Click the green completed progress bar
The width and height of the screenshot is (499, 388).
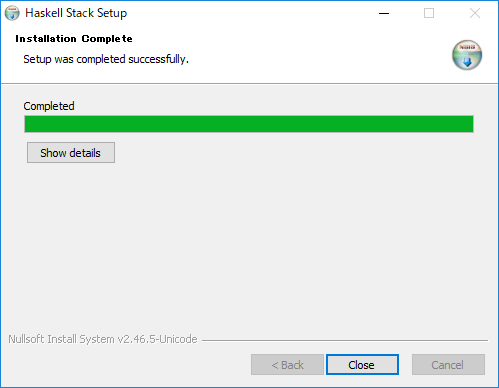pos(249,124)
